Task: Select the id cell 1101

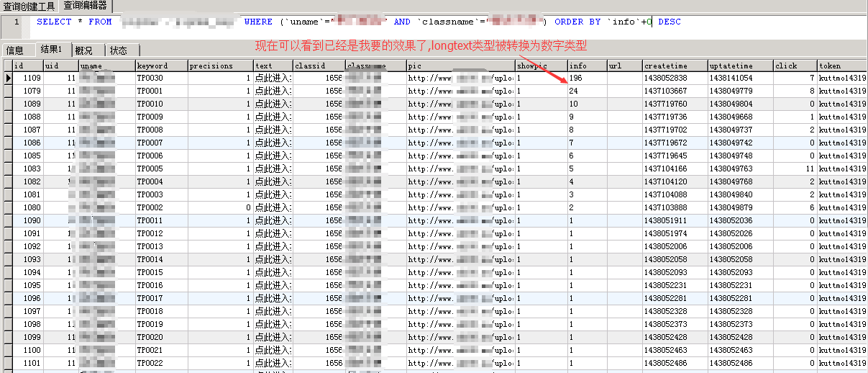Action: click(x=28, y=363)
